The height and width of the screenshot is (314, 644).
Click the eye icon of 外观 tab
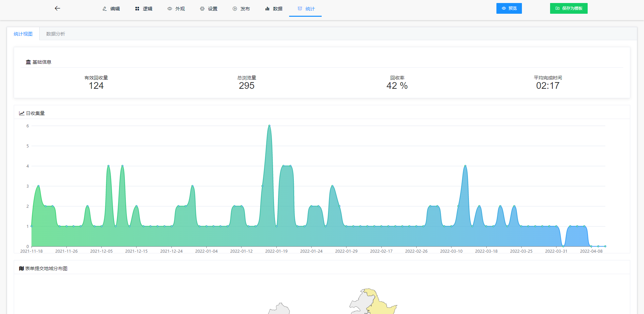coord(170,9)
